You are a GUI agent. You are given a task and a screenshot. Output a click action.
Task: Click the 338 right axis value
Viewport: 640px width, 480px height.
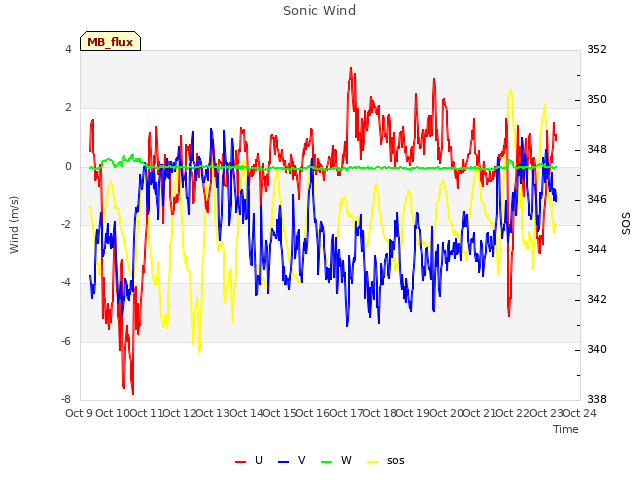coord(597,399)
